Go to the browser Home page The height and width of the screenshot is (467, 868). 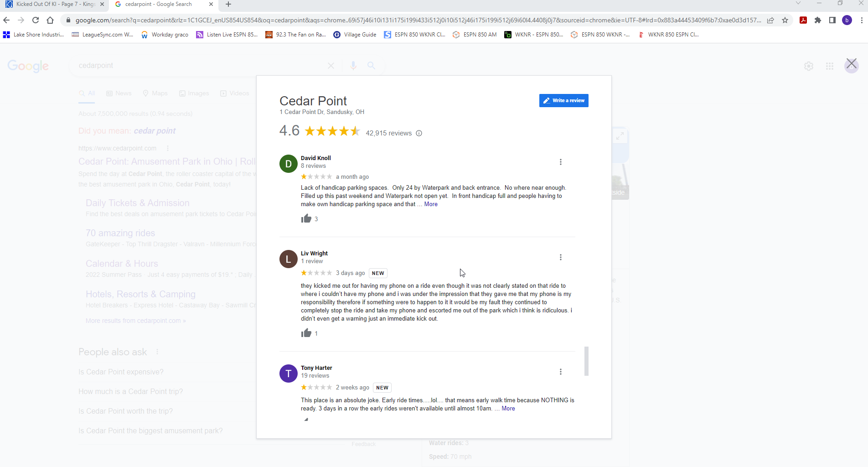tap(50, 20)
